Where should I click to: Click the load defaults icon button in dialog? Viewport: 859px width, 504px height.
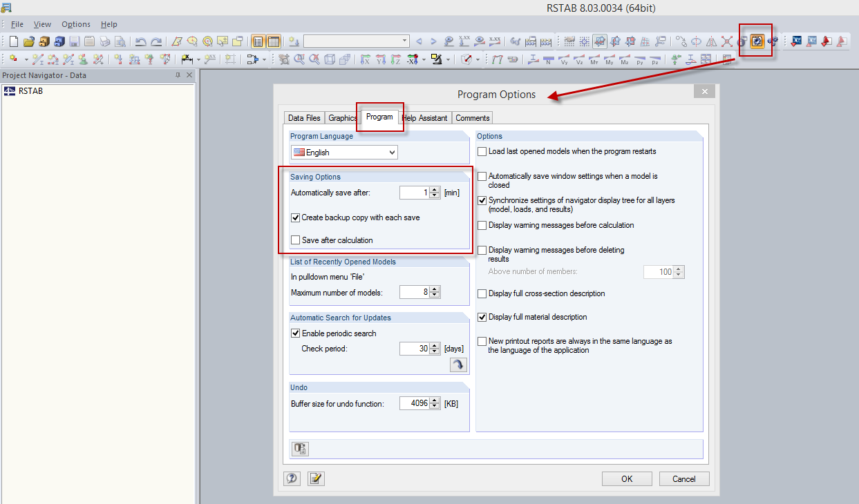point(300,449)
